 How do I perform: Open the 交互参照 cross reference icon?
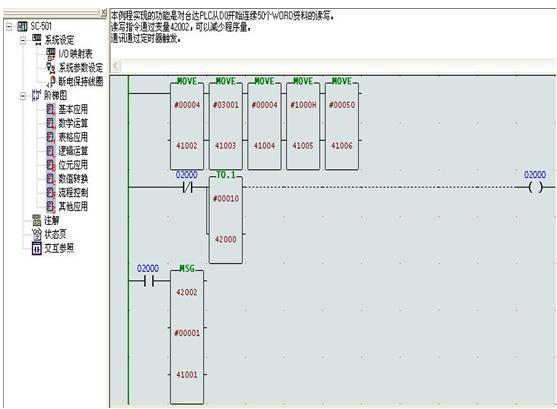tap(37, 248)
